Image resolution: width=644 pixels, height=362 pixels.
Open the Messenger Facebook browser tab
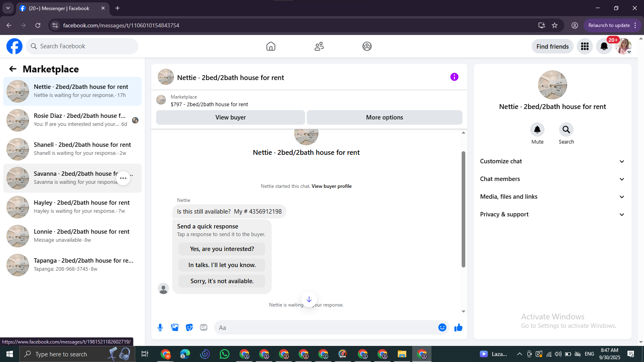tap(62, 8)
